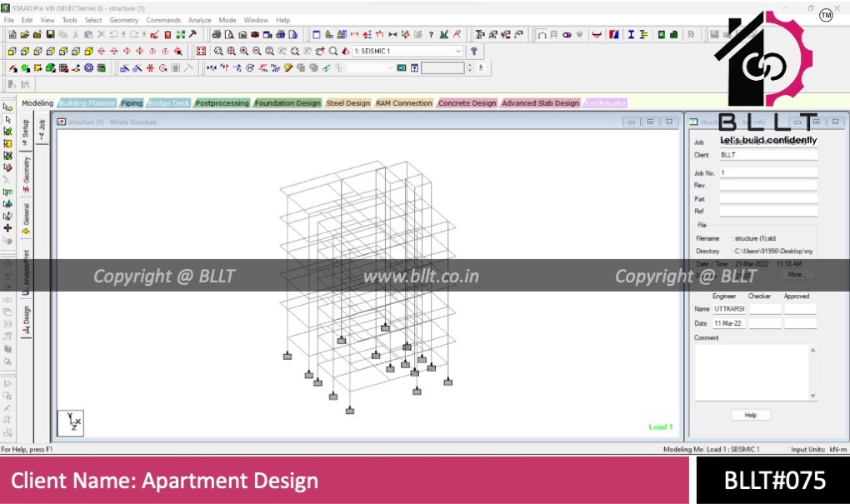Select the Beams Cursor arrow in left toolbar

(7, 119)
